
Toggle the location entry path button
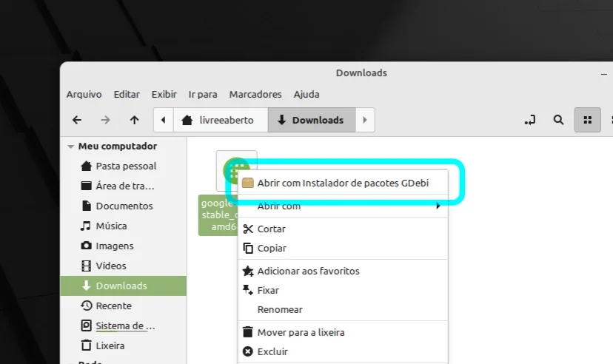[530, 120]
